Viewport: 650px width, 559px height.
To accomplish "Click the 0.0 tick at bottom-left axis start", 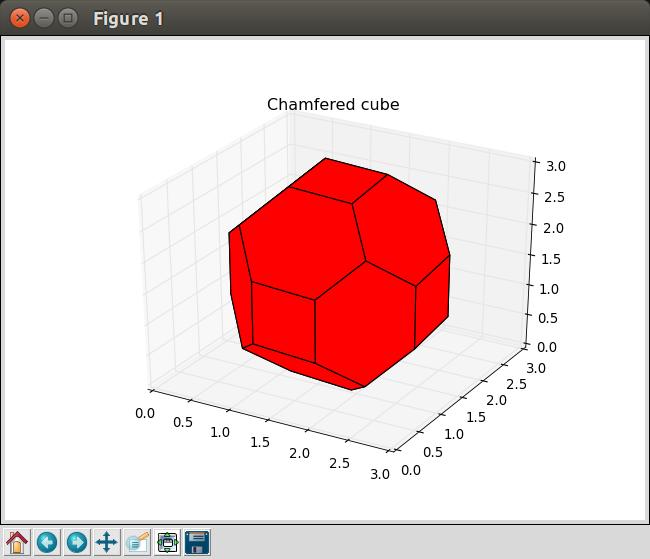I will click(x=145, y=412).
